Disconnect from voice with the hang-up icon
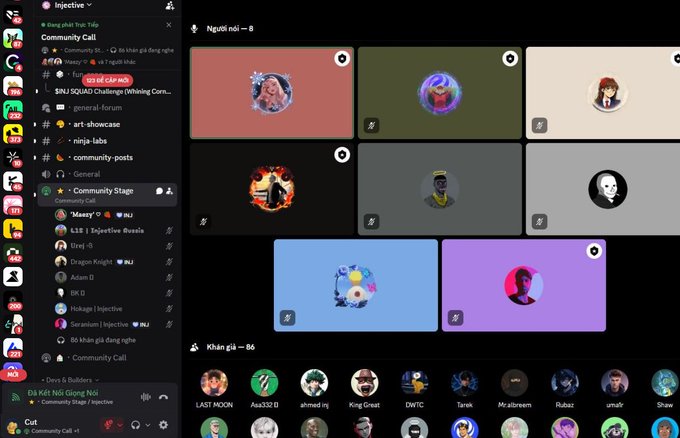Viewport: 680px width, 438px height. (163, 397)
